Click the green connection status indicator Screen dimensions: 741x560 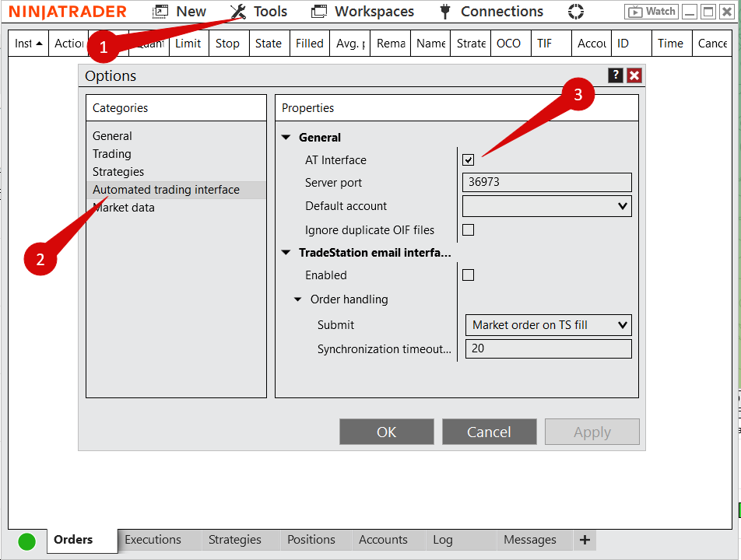(27, 541)
